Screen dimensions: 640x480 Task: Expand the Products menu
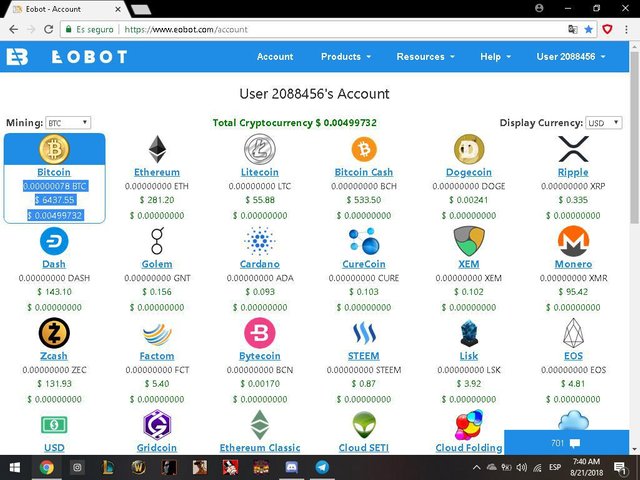(x=346, y=57)
